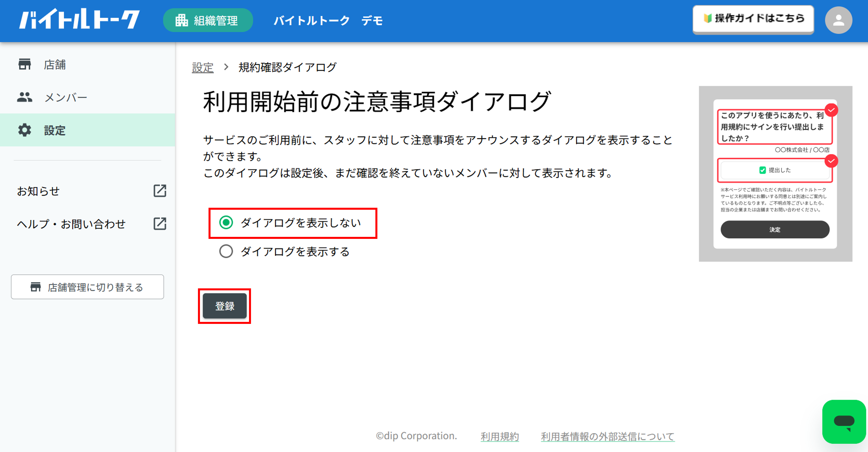This screenshot has width=868, height=452.
Task: Click the dialog preview image
Action: (775, 174)
